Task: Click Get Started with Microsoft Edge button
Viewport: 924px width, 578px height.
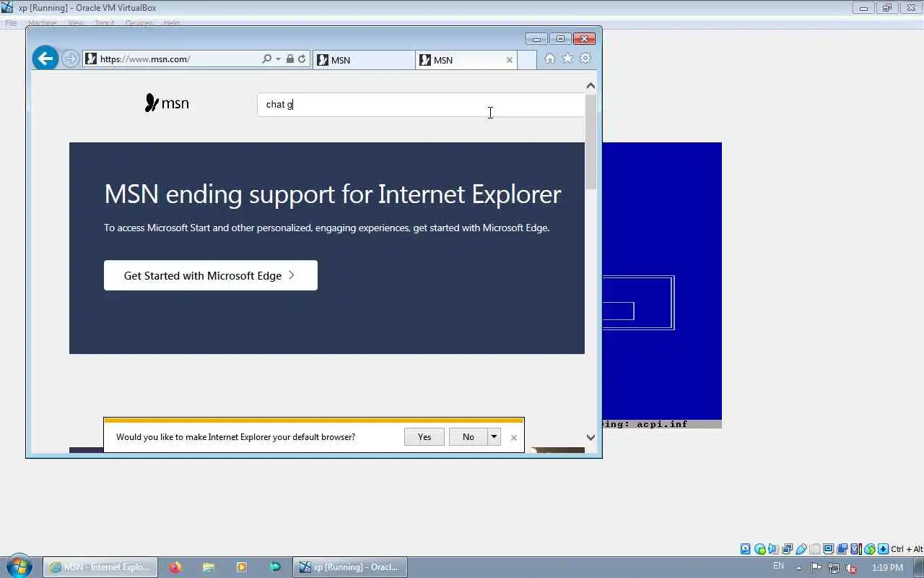Action: [211, 275]
